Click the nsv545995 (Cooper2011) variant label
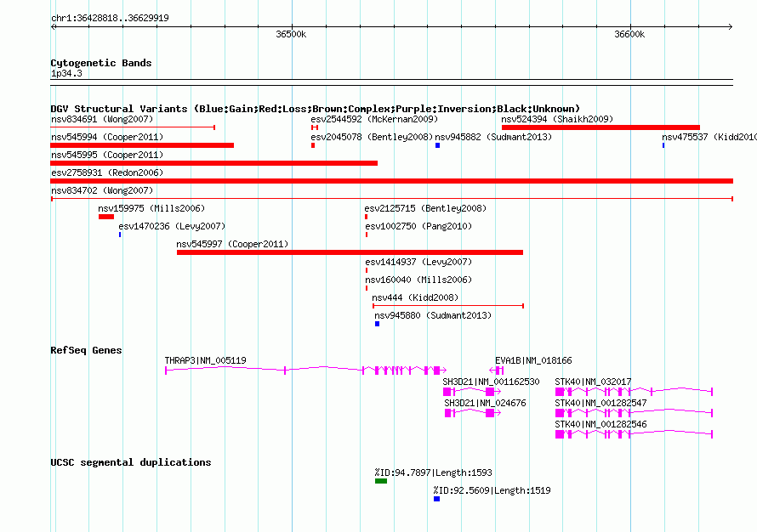Viewport: 757px width, 532px height. pyautogui.click(x=107, y=155)
